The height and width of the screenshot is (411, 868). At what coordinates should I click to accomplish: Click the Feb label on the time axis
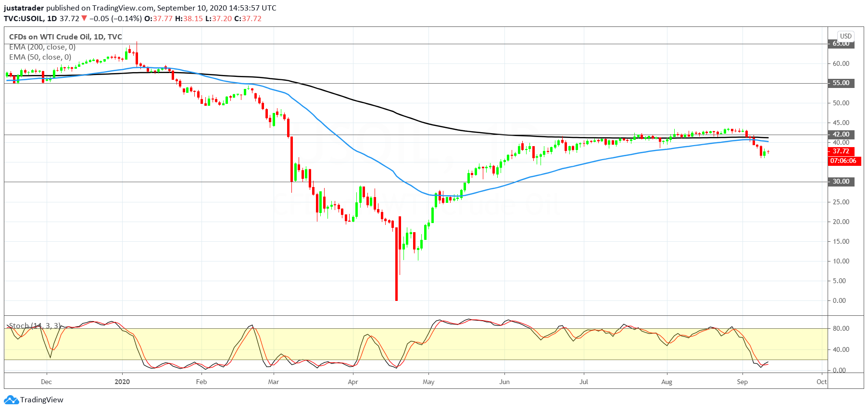[x=201, y=382]
